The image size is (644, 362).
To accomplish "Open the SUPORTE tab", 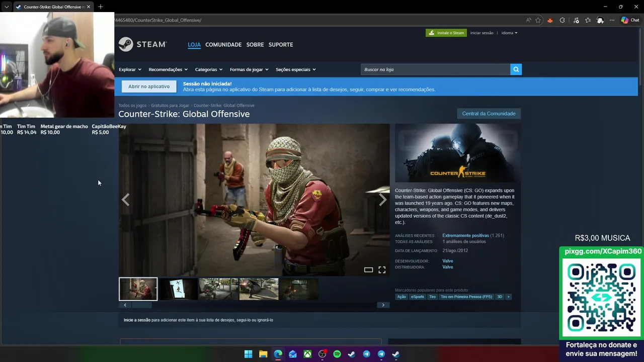I will click(281, 44).
